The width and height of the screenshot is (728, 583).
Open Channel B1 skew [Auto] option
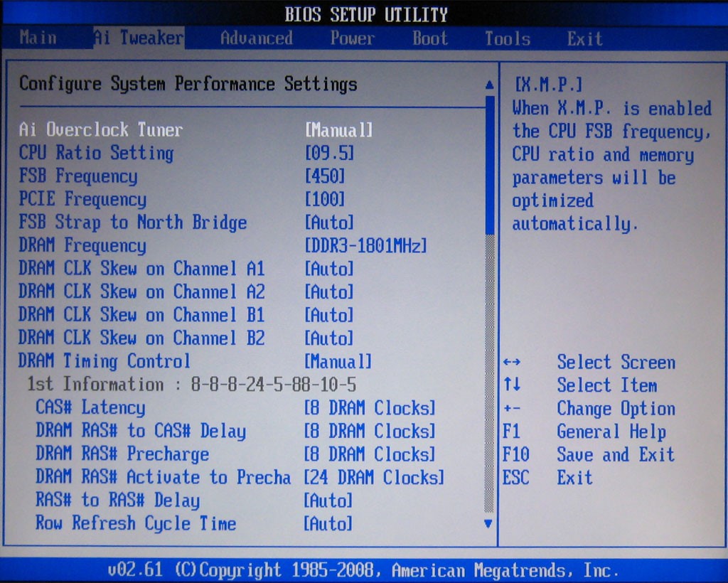[329, 315]
